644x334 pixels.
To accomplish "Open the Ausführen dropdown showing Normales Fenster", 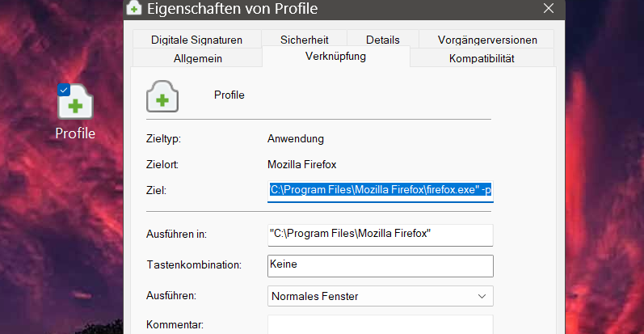I will [x=381, y=296].
